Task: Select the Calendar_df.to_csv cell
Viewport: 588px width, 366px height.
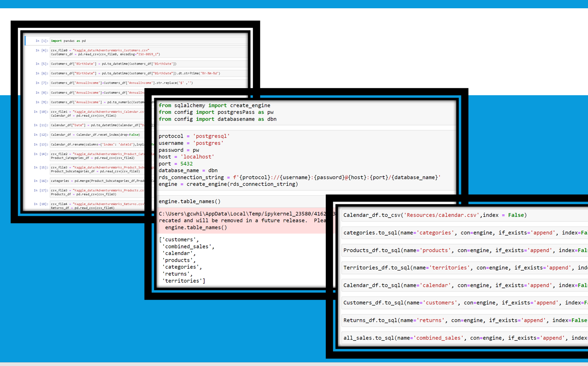Action: [464, 215]
